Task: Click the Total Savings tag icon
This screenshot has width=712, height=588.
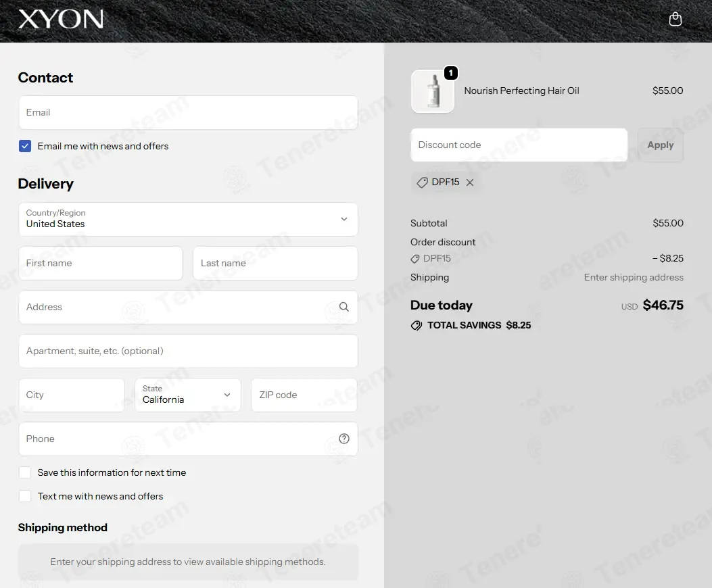Action: click(417, 326)
